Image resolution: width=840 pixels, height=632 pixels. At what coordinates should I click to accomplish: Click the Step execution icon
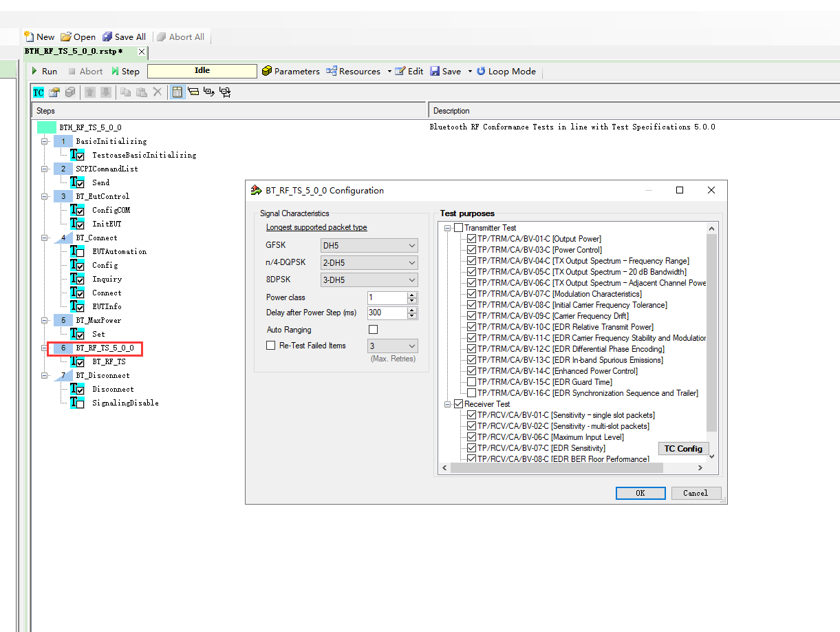pyautogui.click(x=115, y=71)
